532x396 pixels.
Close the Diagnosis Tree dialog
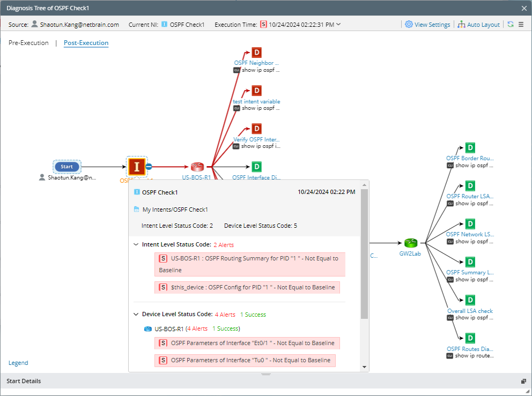(x=524, y=8)
